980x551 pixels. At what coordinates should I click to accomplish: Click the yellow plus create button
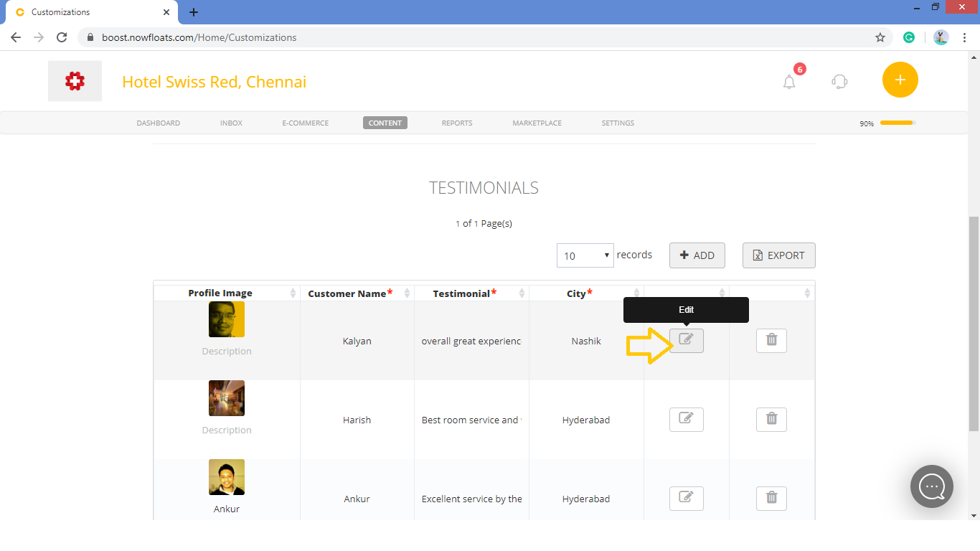pyautogui.click(x=900, y=80)
